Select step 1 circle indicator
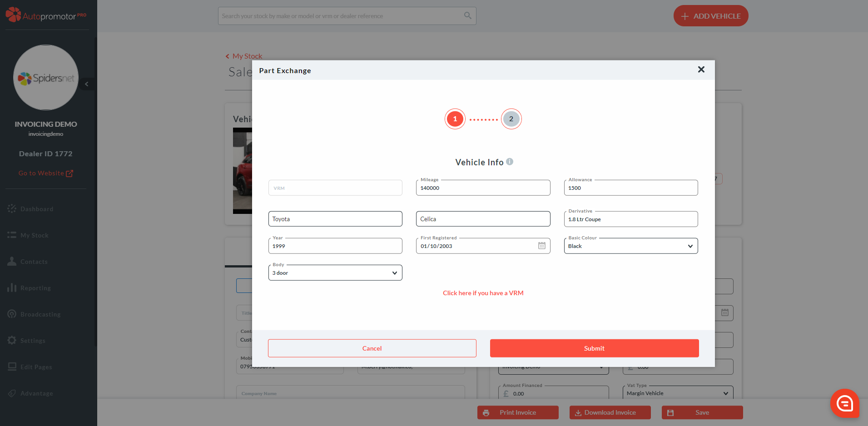Image resolution: width=868 pixels, height=426 pixels. tap(455, 119)
